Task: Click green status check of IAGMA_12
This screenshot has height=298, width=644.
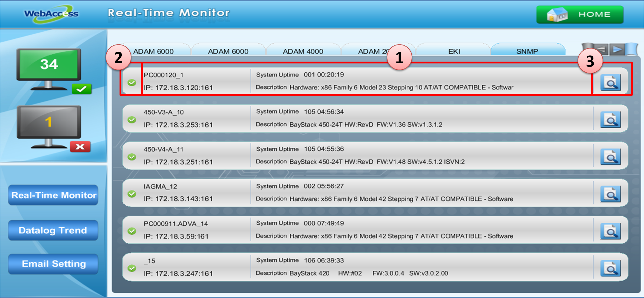Action: coord(132,194)
